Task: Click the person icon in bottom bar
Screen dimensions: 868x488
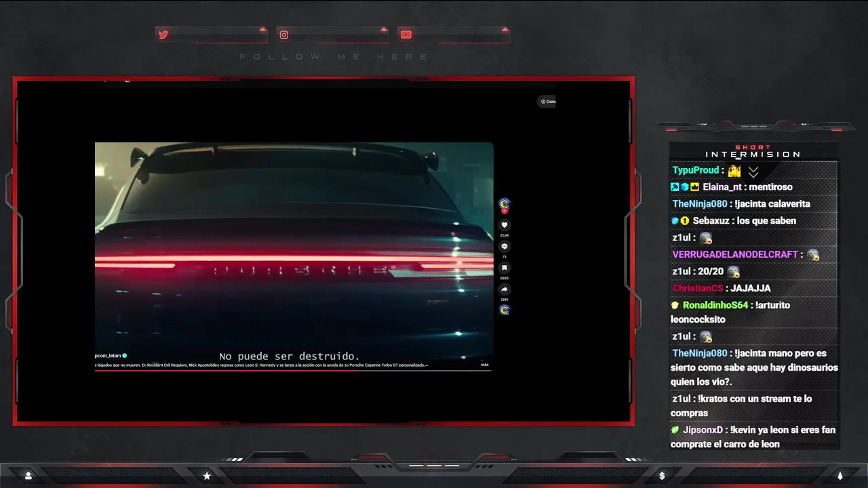Action: [28, 476]
